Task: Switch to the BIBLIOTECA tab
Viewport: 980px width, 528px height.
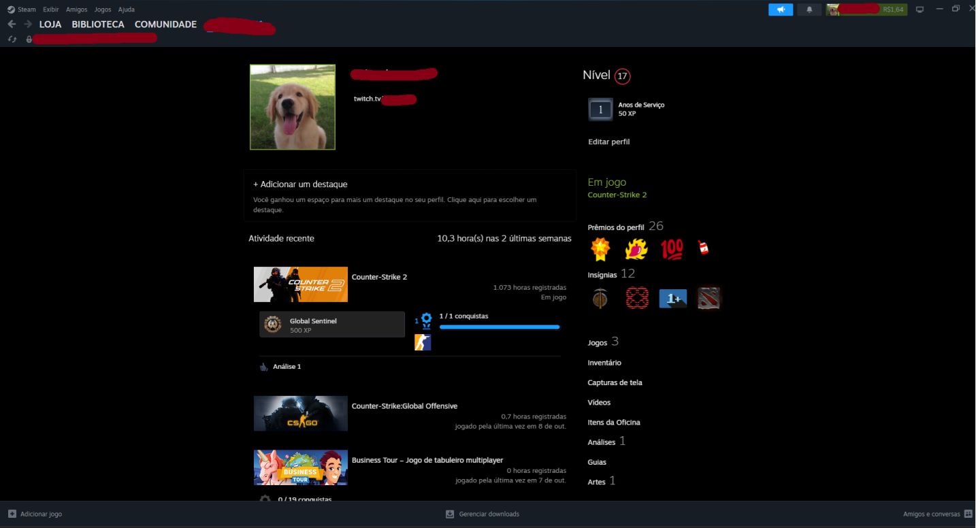Action: [98, 24]
